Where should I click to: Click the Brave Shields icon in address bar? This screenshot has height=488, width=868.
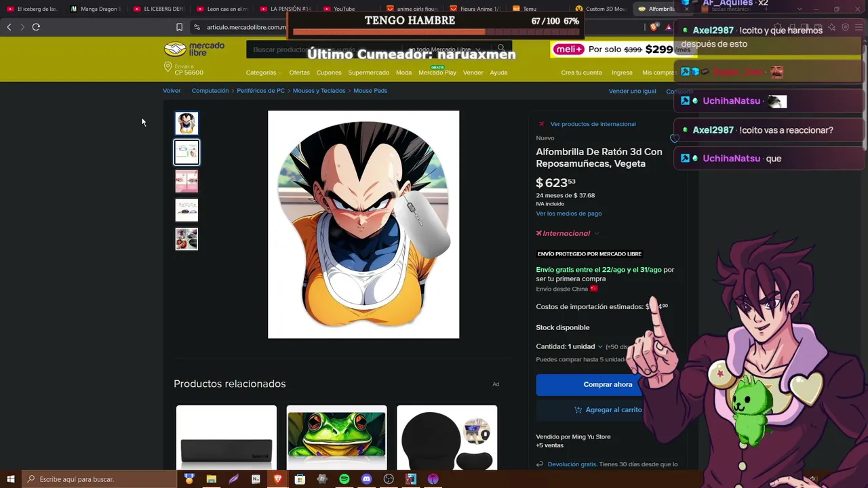[654, 27]
